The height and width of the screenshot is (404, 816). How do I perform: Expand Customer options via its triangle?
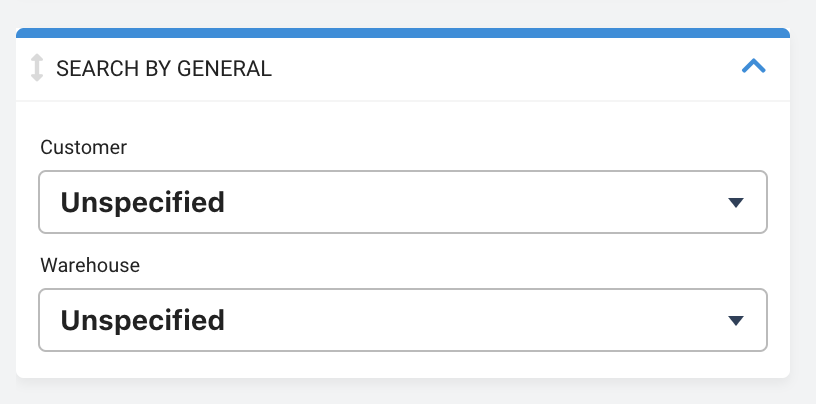point(735,203)
